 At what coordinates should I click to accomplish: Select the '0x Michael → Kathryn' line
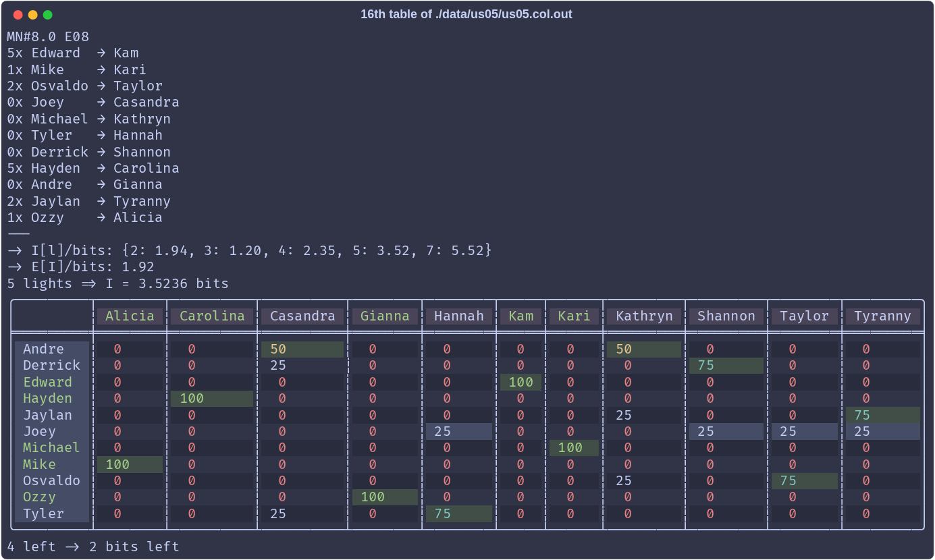click(x=89, y=119)
